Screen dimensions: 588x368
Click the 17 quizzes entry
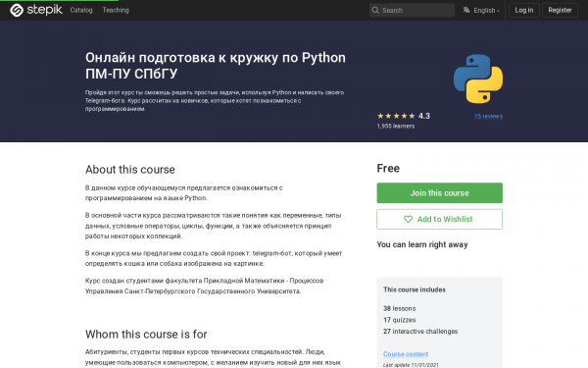[400, 320]
